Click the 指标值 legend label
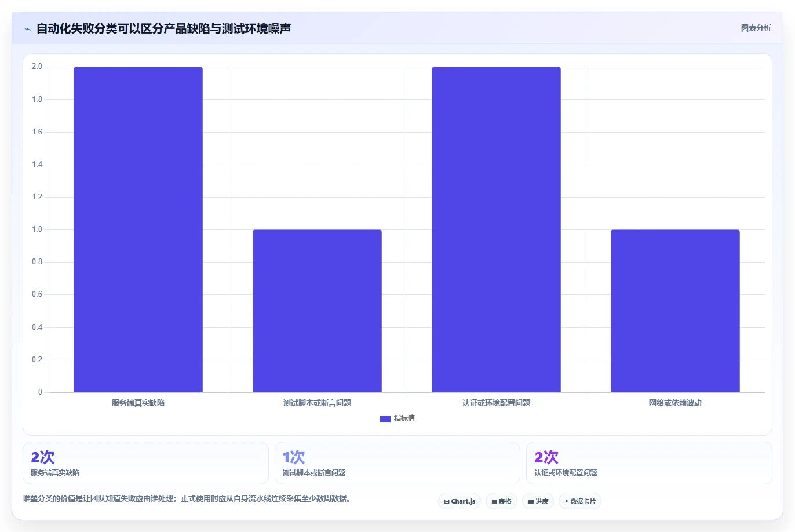 (x=404, y=418)
